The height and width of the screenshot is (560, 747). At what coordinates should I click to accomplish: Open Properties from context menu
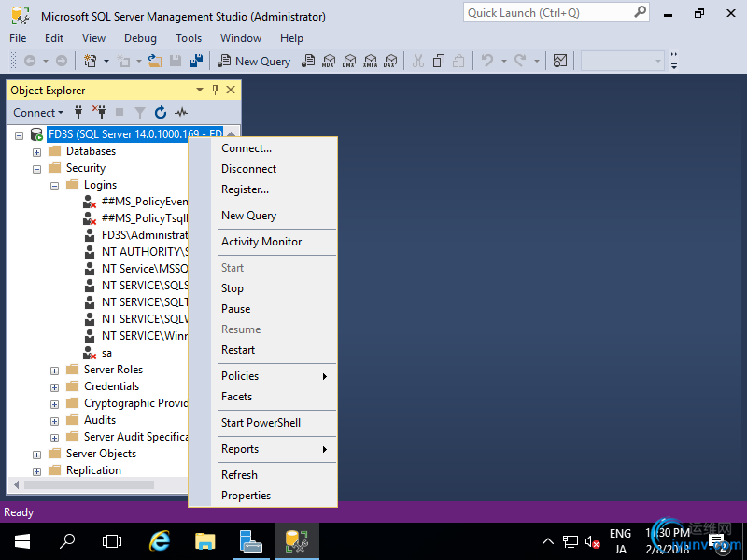click(x=263, y=496)
